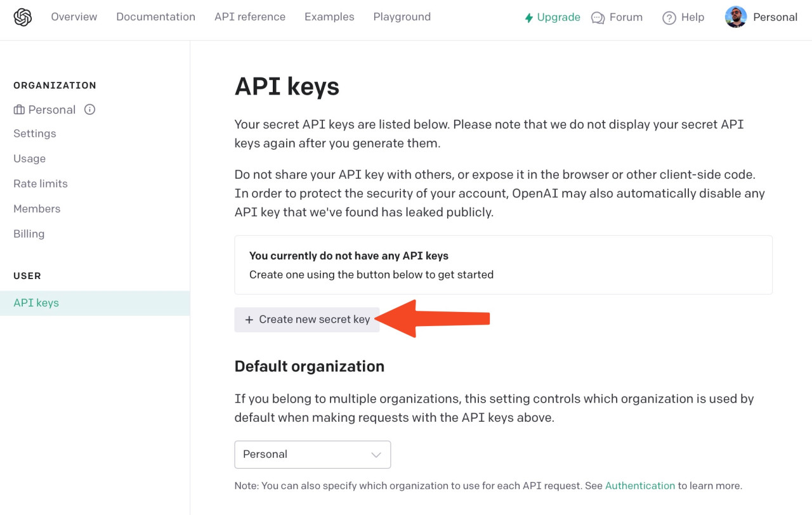Click the chevron arrow in organization selector
The width and height of the screenshot is (812, 515).
point(376,455)
